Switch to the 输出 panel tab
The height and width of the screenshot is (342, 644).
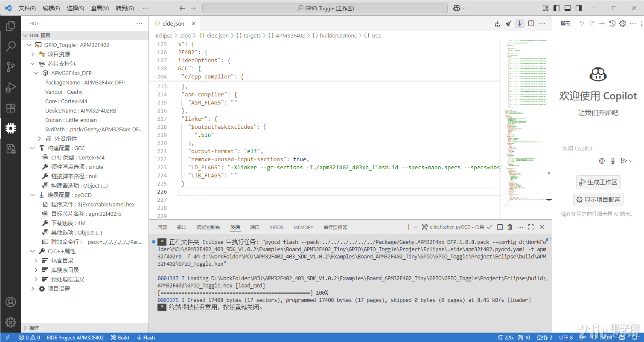[x=182, y=227]
